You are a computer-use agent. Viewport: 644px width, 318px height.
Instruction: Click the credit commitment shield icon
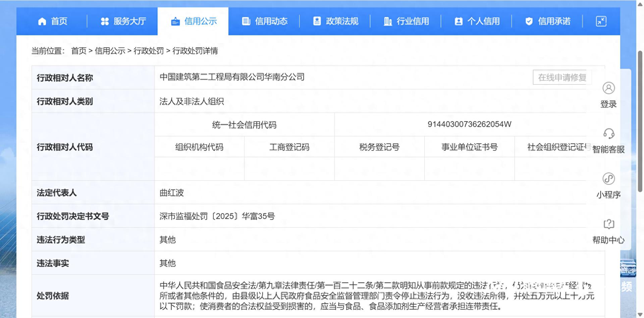(529, 21)
